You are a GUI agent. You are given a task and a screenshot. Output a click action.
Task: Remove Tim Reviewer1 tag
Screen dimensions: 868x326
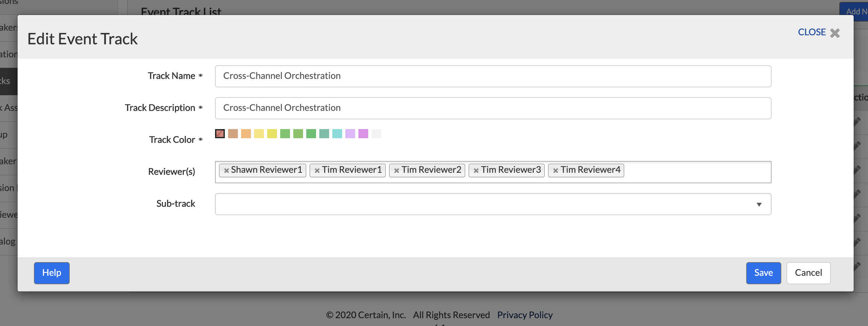tap(317, 170)
